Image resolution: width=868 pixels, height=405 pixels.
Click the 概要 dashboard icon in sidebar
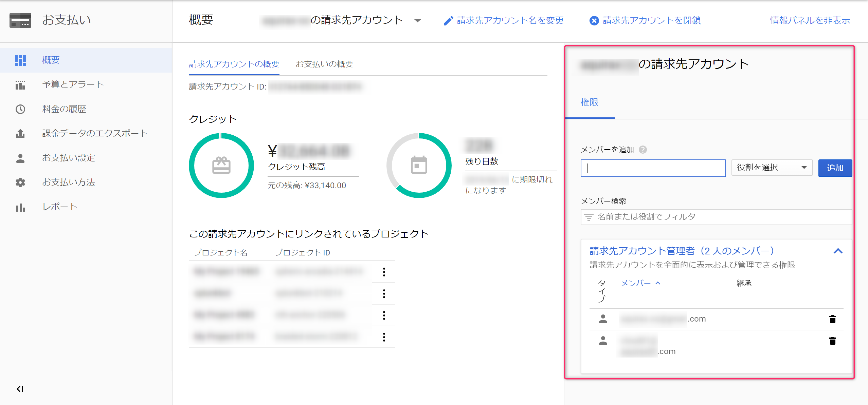click(x=20, y=60)
